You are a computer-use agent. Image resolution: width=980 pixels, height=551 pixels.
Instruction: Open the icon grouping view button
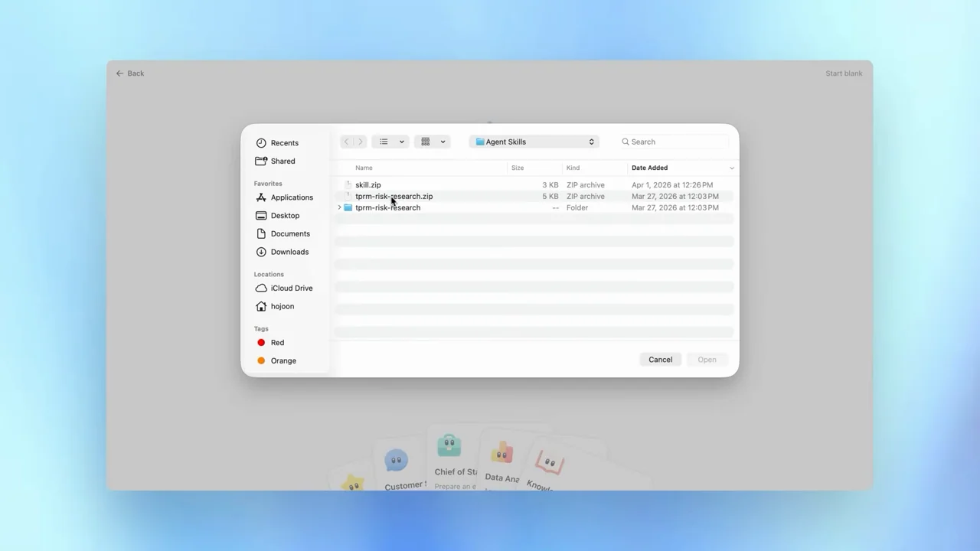coord(426,142)
